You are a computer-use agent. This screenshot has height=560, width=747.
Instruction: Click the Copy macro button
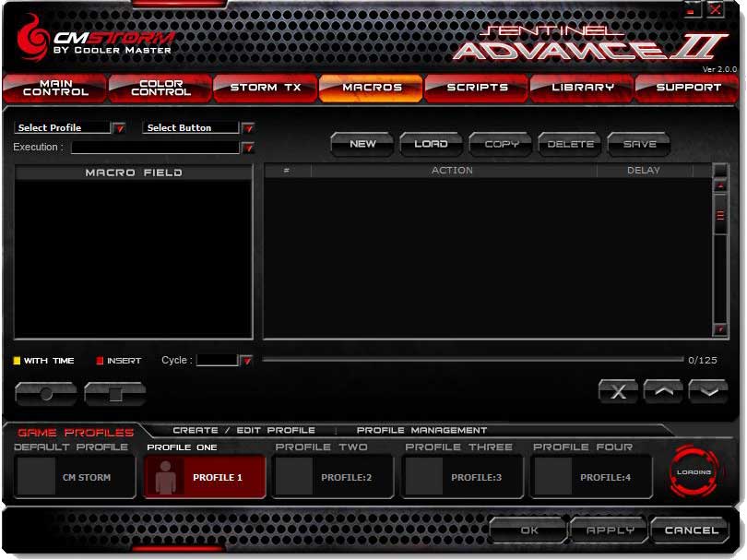coord(501,144)
